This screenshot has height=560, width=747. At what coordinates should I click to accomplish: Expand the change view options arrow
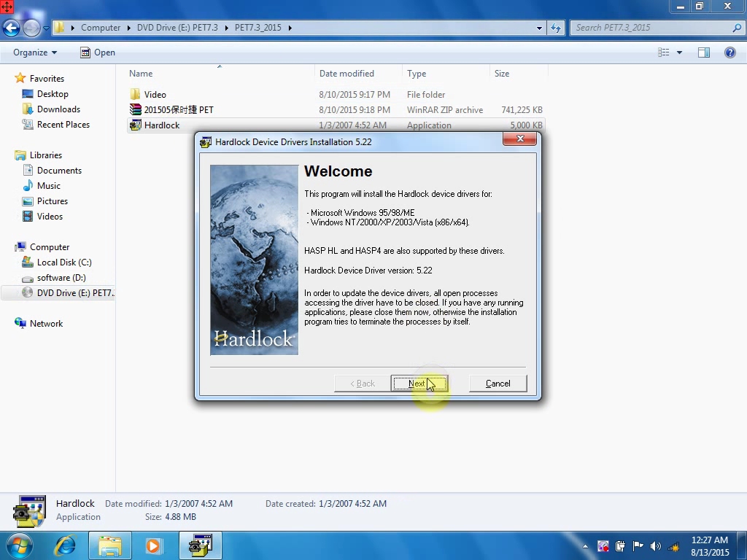point(679,52)
